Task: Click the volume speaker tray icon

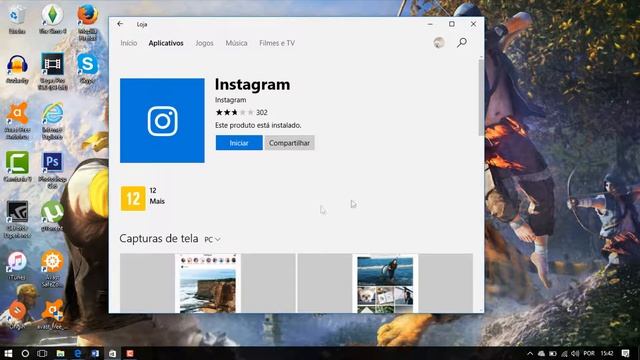Action: pos(575,353)
